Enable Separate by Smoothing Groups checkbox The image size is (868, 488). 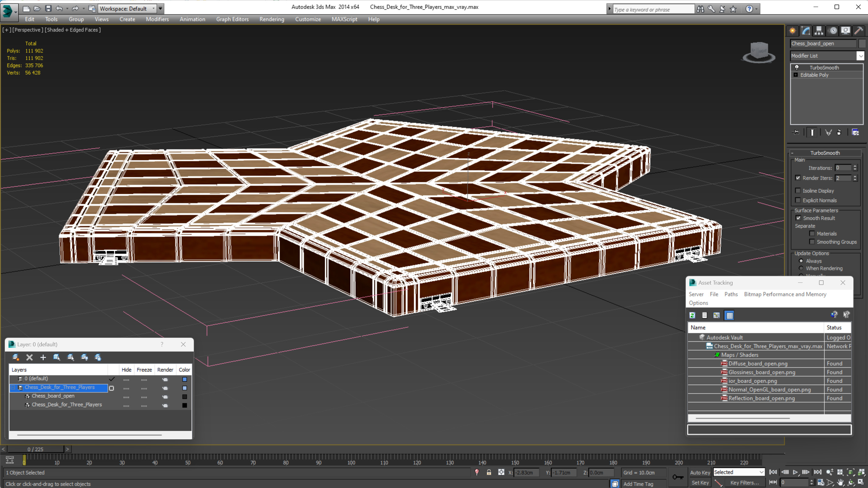(812, 241)
